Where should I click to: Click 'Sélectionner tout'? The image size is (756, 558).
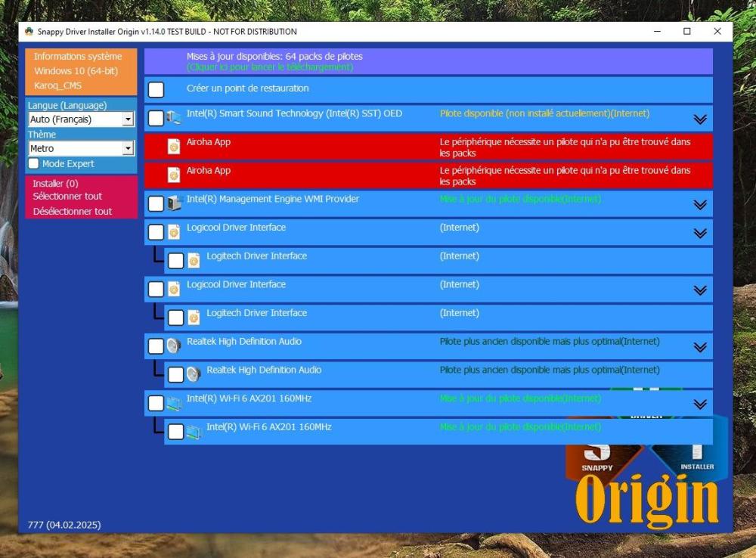click(x=67, y=197)
